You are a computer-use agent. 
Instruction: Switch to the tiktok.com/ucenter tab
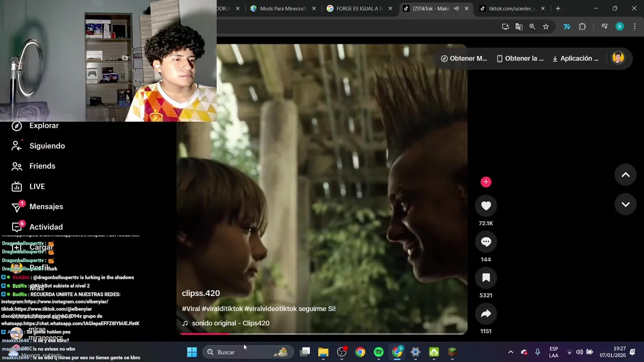[x=511, y=9]
